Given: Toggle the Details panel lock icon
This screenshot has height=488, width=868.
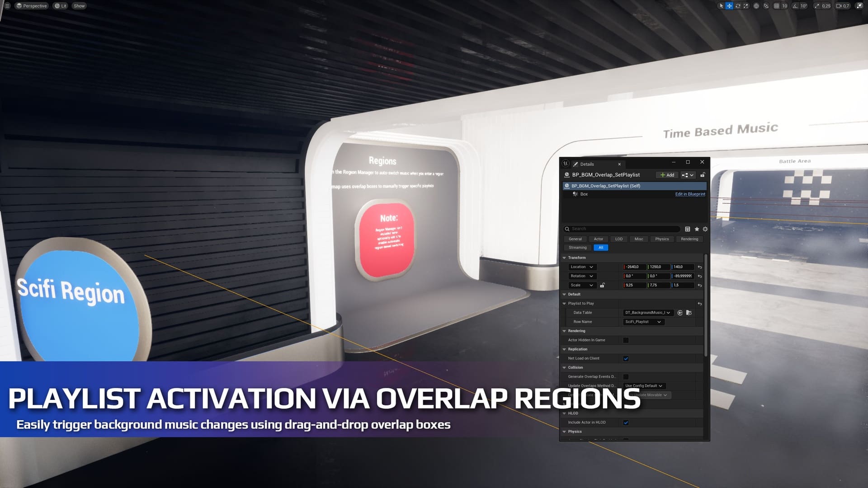Looking at the screenshot, I should click(x=703, y=175).
